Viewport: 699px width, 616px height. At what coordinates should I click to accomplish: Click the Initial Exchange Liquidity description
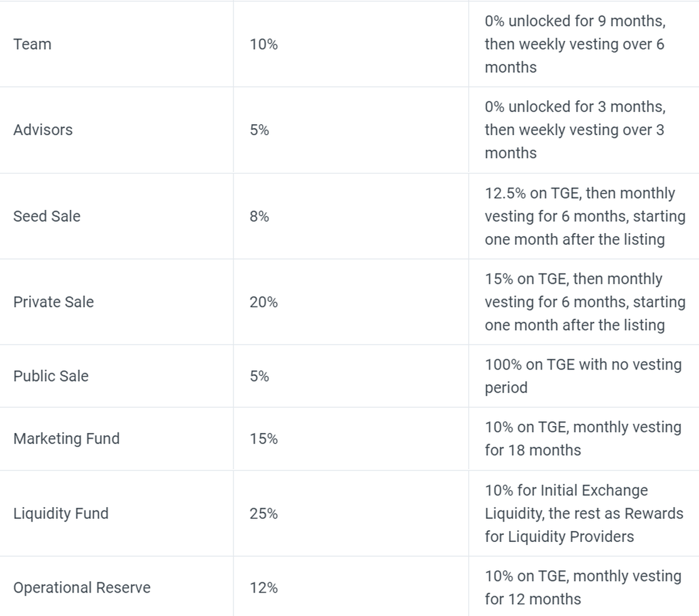[x=583, y=513]
